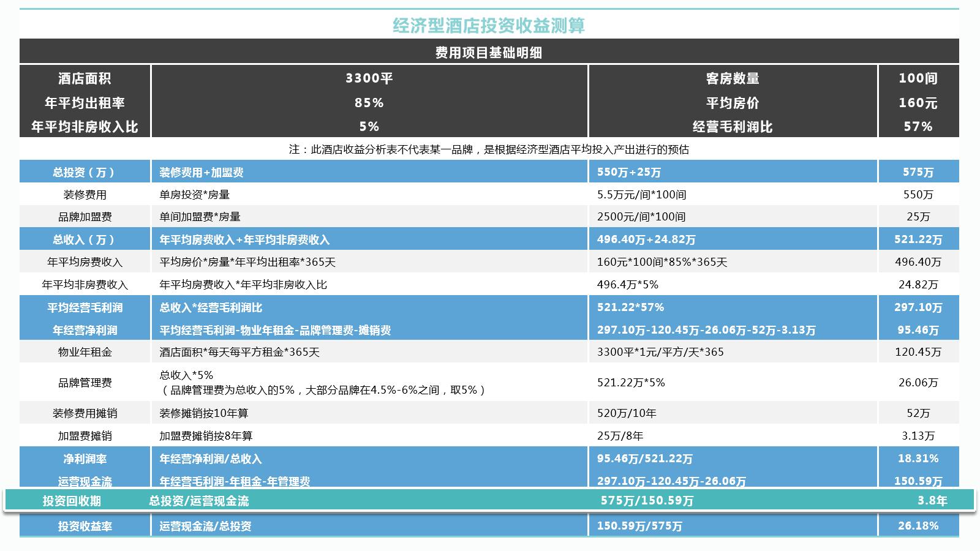980x551 pixels.
Task: Click the 品牌管理费 explanation cell
Action: point(318,383)
